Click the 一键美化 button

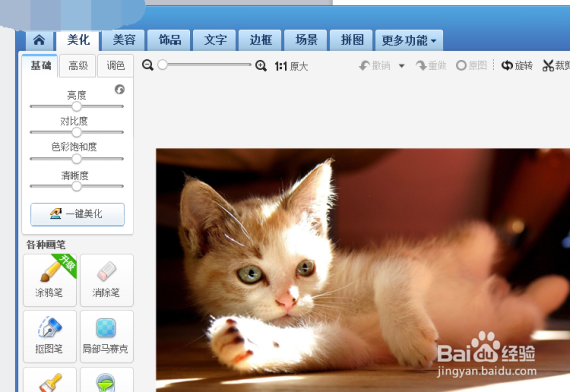click(x=77, y=214)
